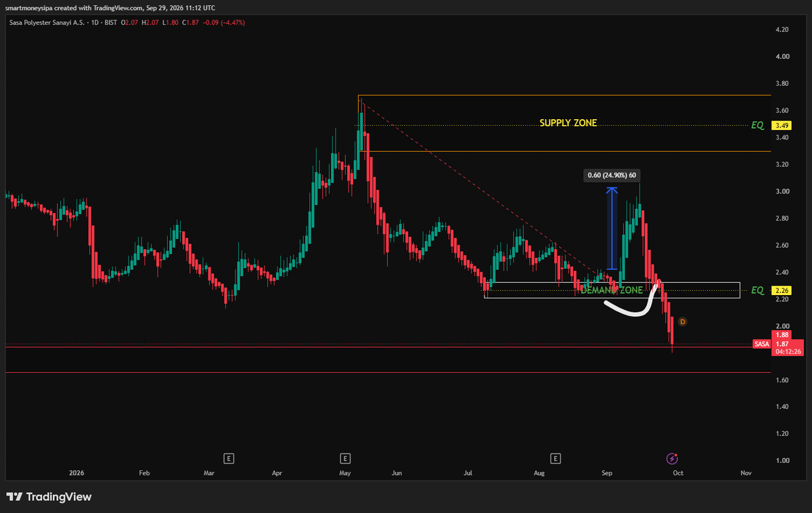Click the Nov label on time axis
Viewport: 812px width, 513px height.
coord(746,473)
